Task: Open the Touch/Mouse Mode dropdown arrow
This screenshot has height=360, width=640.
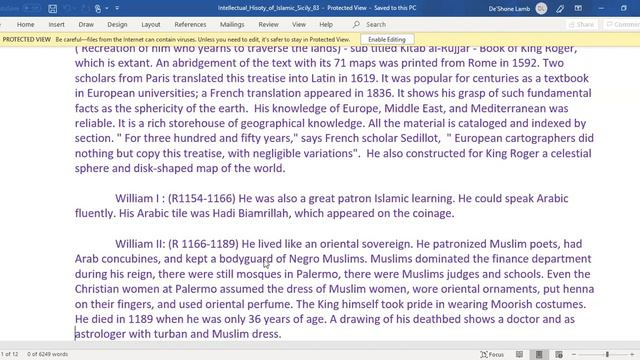Action: tap(107, 8)
